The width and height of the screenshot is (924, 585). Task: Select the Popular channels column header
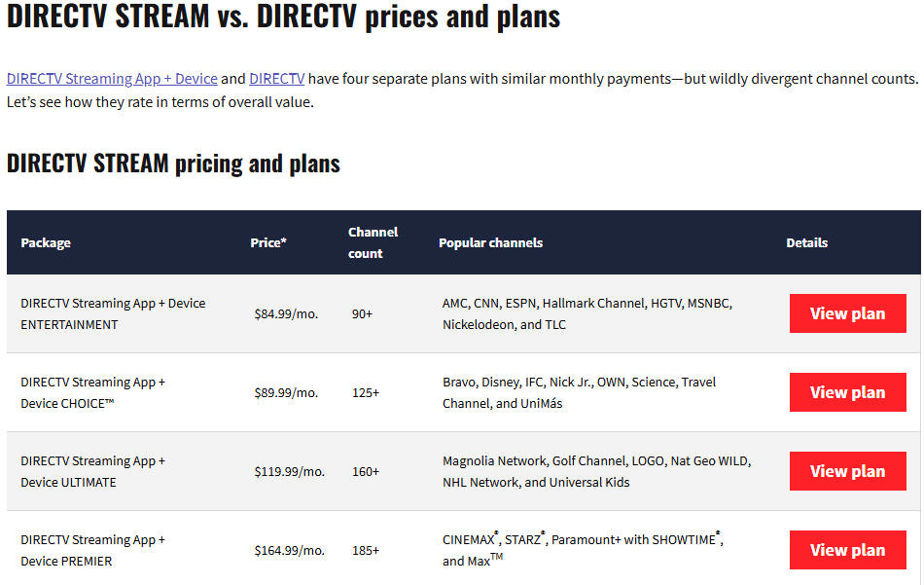click(491, 243)
